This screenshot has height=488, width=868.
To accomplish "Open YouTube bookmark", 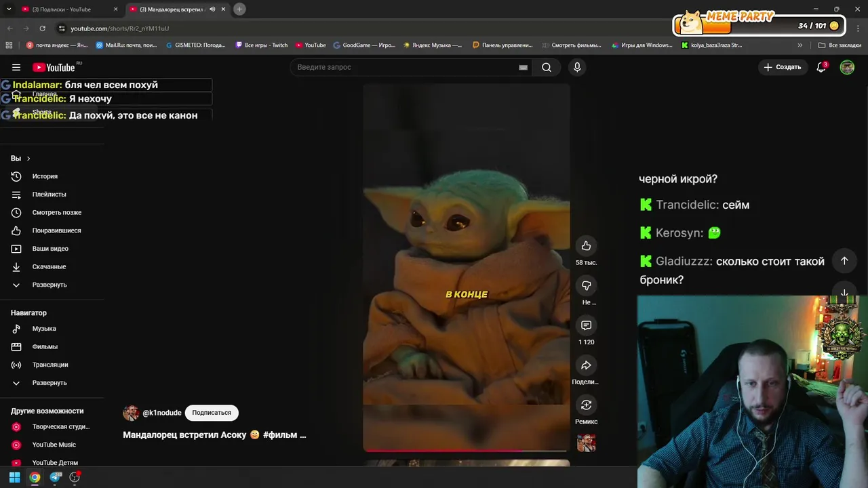I will coord(311,45).
